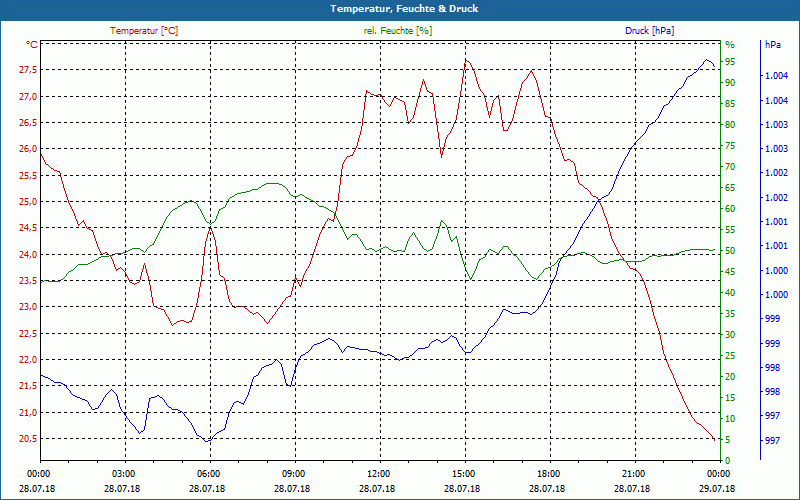Click the 21,0 temperature axis tick
800x500 pixels.
point(28,412)
